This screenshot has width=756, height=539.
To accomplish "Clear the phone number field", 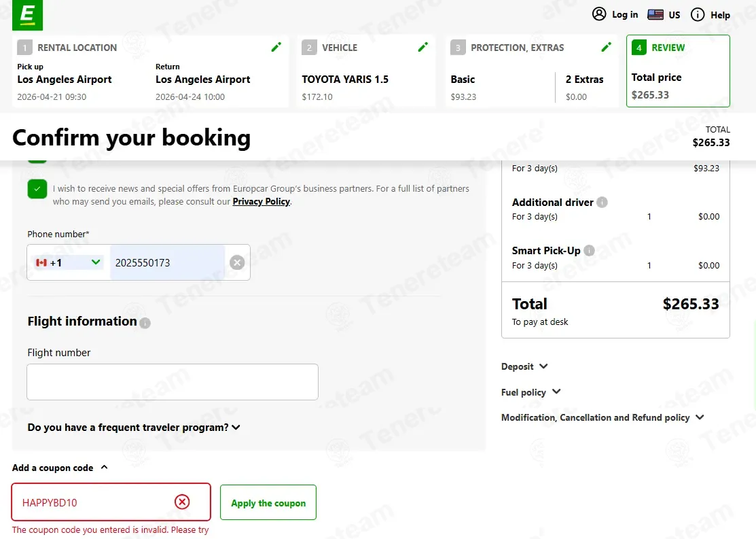I will click(x=237, y=262).
